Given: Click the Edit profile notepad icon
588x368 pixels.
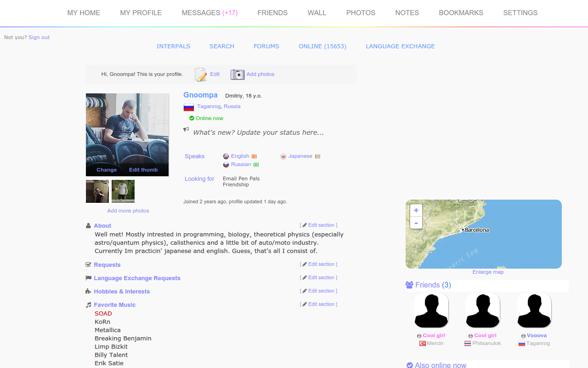Looking at the screenshot, I should coord(201,75).
